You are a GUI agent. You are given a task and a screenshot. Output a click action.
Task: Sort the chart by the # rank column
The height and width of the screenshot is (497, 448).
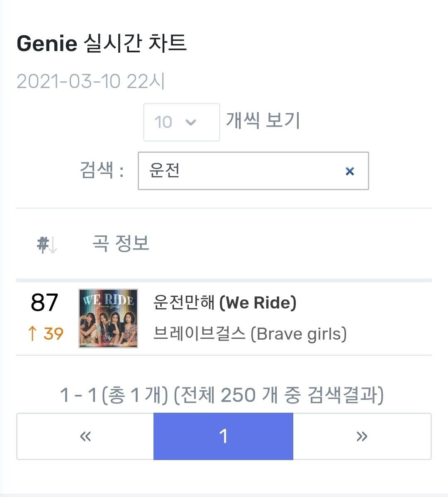coord(46,245)
